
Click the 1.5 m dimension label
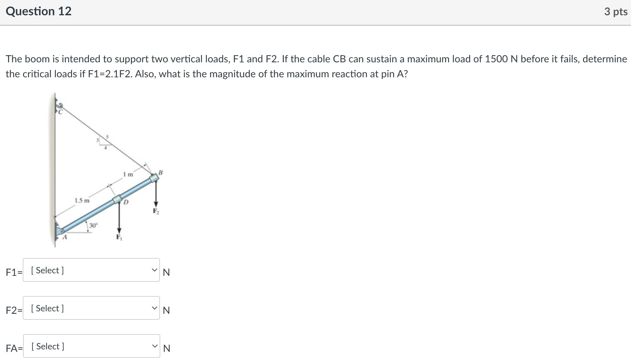click(82, 200)
